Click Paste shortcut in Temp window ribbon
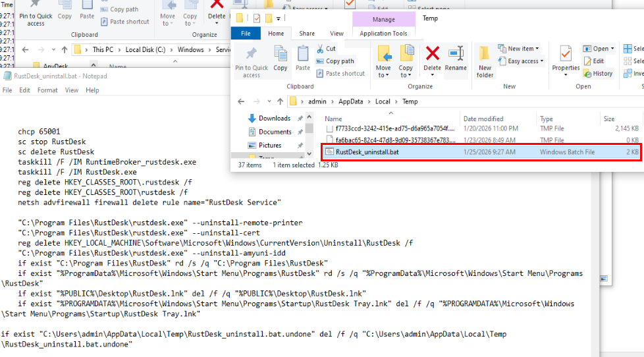The height and width of the screenshot is (357, 644). [340, 73]
